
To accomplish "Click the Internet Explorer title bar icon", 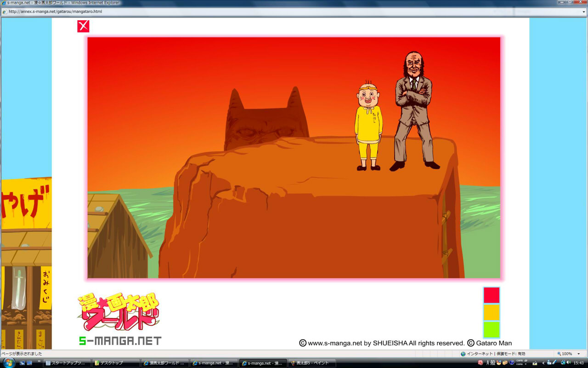I will tap(4, 3).
